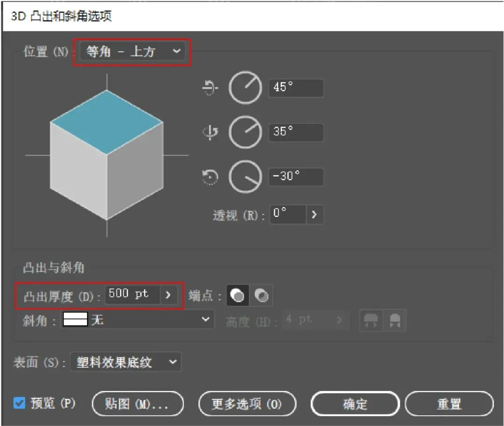This screenshot has height=426, width=504.
Task: Turn off cap for hollow appearance
Action: coord(261,296)
